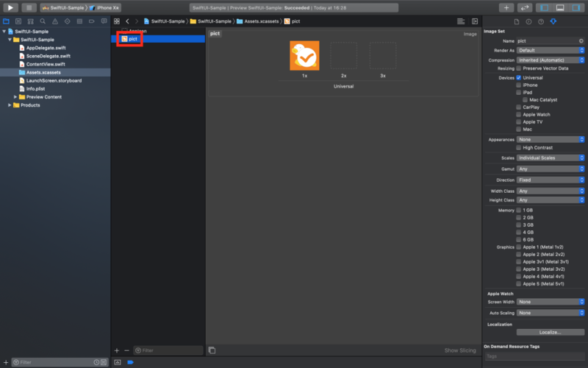Viewport: 588px width, 368px height.
Task: Select the pict image set row
Action: pos(158,39)
